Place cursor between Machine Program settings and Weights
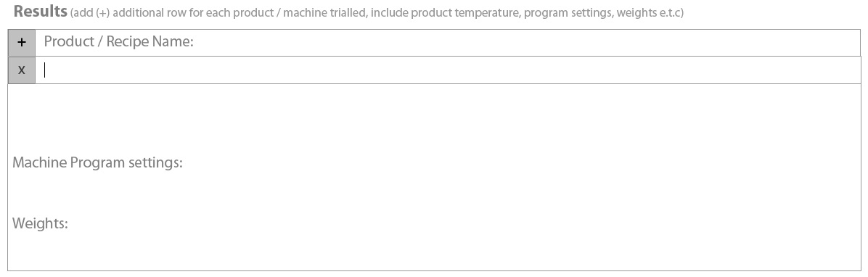 click(x=434, y=194)
